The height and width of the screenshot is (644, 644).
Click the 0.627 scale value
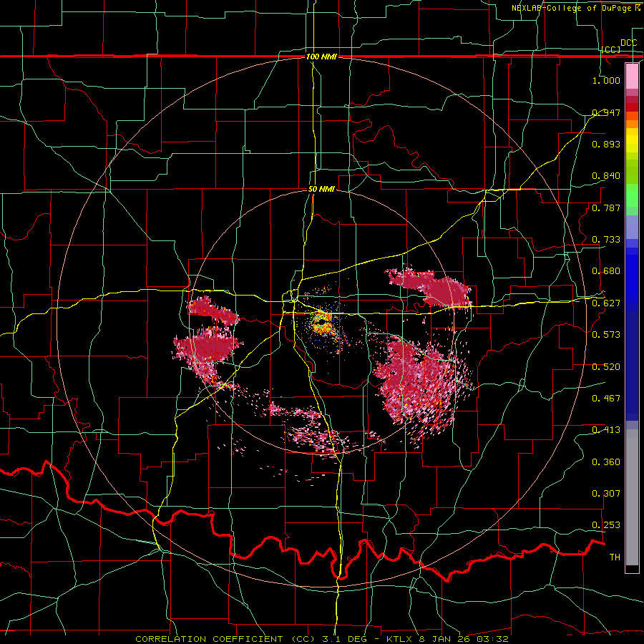point(606,303)
